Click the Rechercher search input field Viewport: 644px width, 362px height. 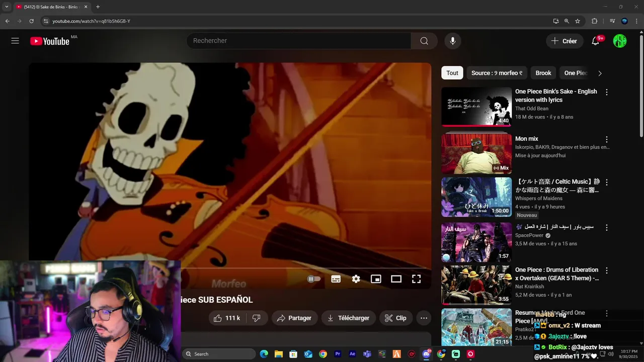pyautogui.click(x=299, y=41)
